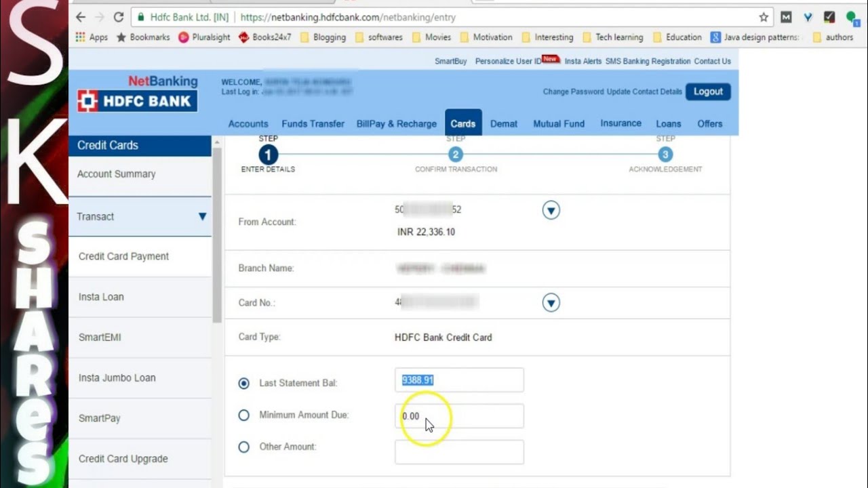
Task: Open Insta Loan in sidebar
Action: click(x=140, y=297)
